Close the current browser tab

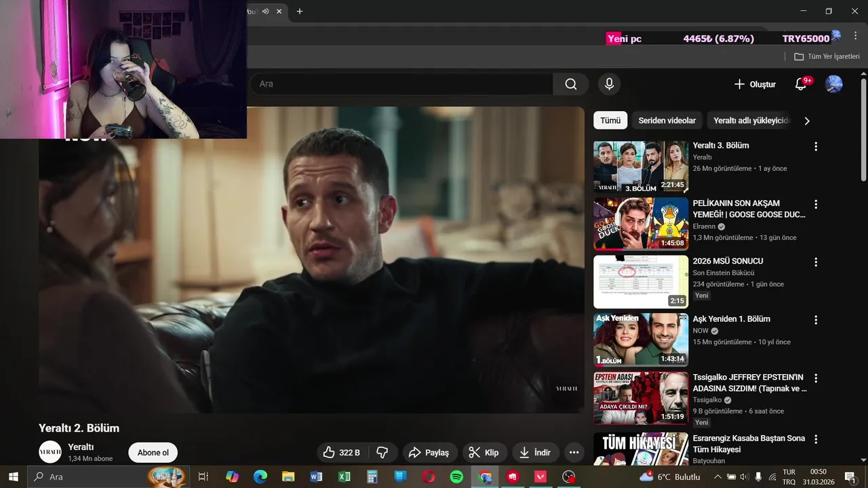click(279, 12)
